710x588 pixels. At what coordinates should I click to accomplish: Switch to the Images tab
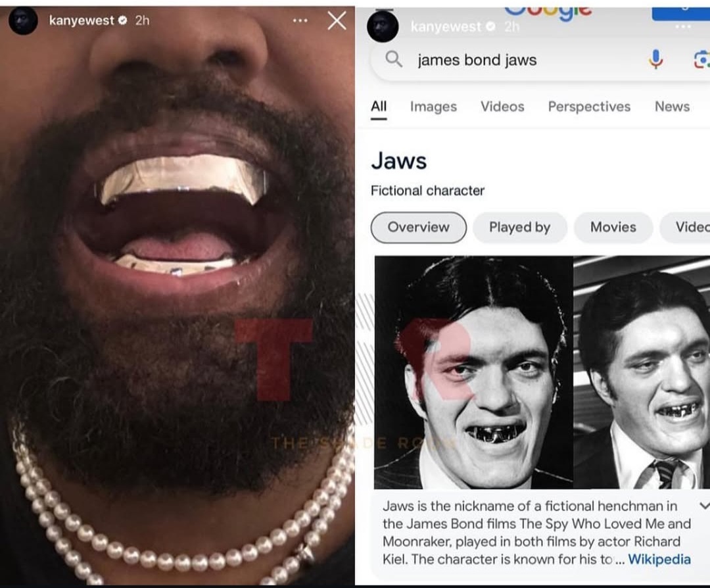[433, 107]
